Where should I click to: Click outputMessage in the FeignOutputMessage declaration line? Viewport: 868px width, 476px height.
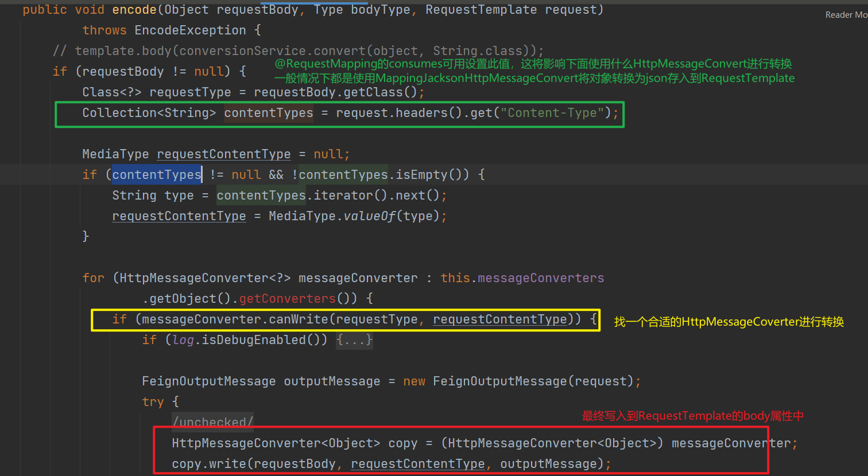332,381
